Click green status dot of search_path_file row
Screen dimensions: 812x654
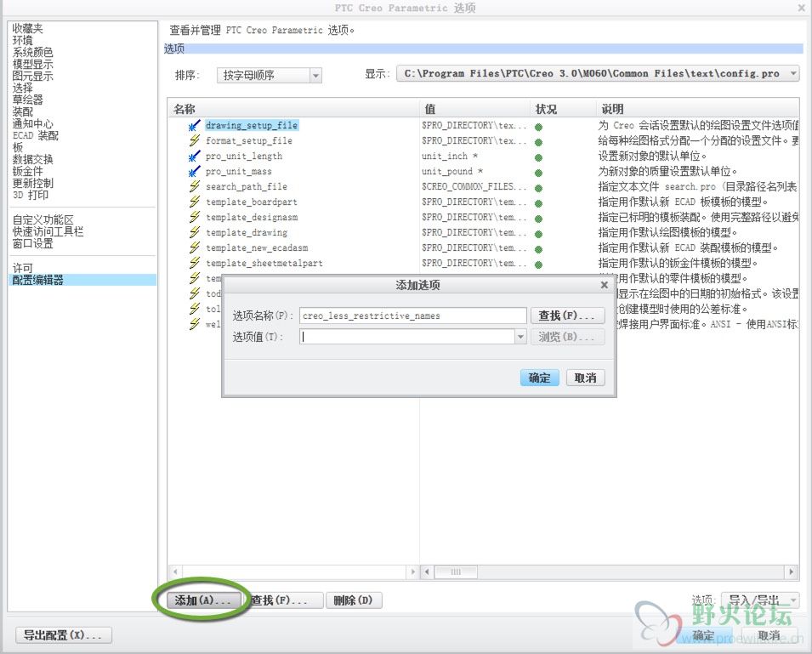pyautogui.click(x=538, y=188)
